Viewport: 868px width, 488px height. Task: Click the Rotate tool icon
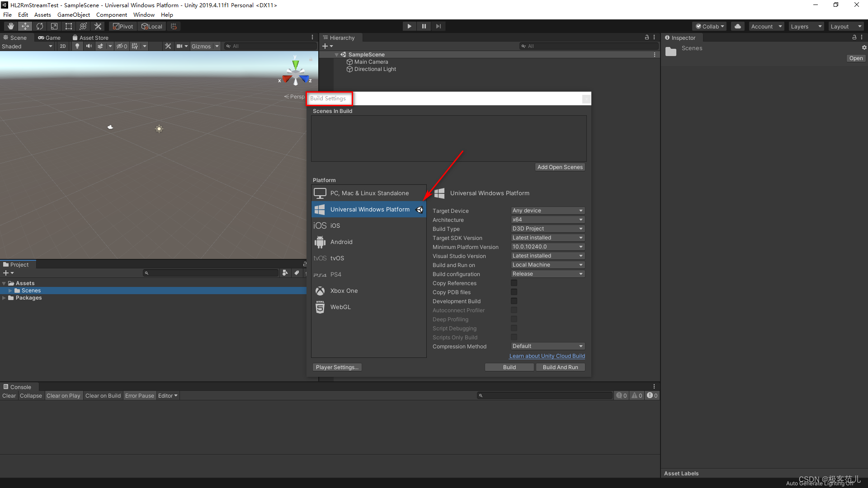[x=39, y=26]
